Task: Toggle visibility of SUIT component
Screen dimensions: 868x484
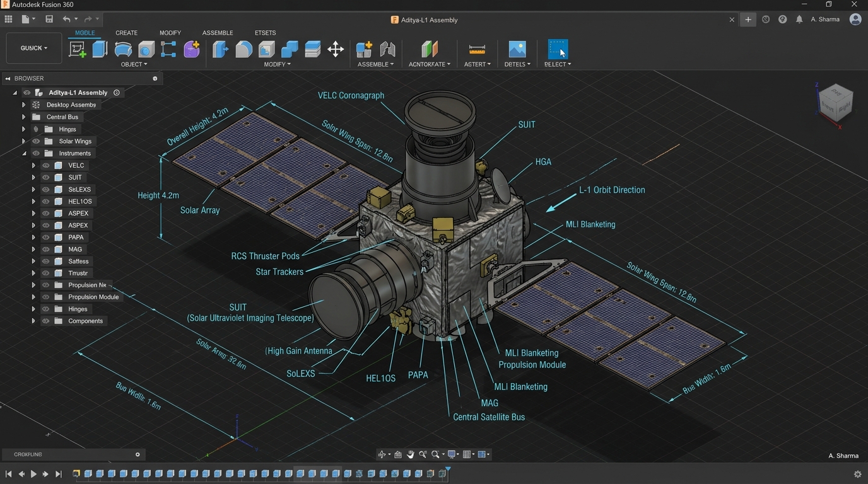Action: (x=46, y=177)
